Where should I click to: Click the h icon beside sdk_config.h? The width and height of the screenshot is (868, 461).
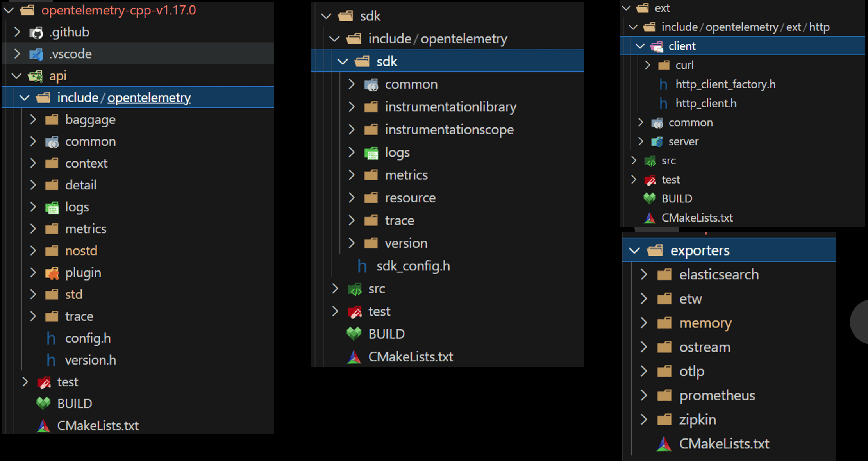[x=362, y=266]
